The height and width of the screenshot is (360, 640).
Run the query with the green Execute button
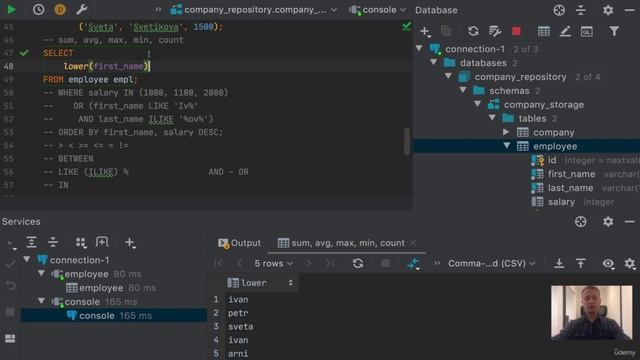(x=11, y=9)
